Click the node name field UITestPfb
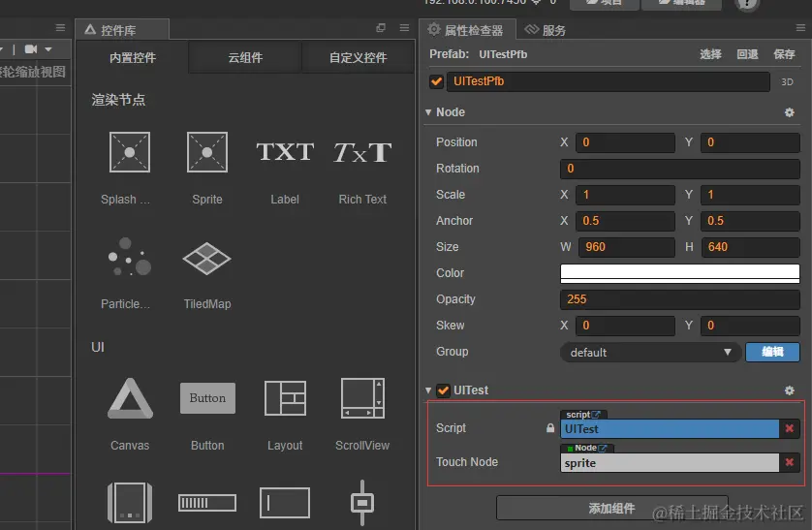 pos(609,81)
